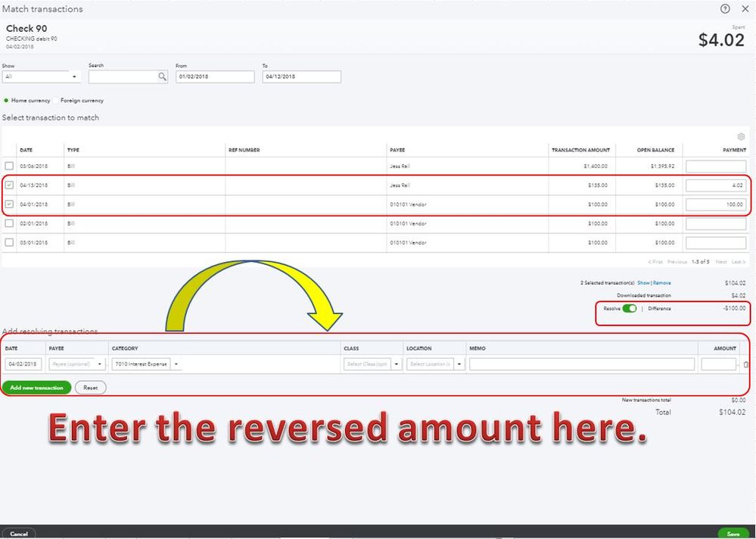Select the Home currency radio option
Screen dimensions: 756x539
6,100
